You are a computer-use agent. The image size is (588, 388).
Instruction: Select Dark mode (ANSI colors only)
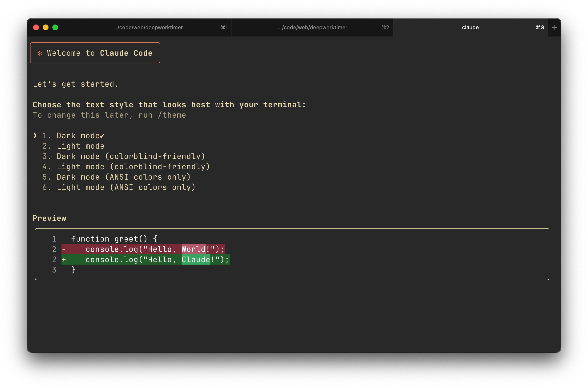coord(123,177)
